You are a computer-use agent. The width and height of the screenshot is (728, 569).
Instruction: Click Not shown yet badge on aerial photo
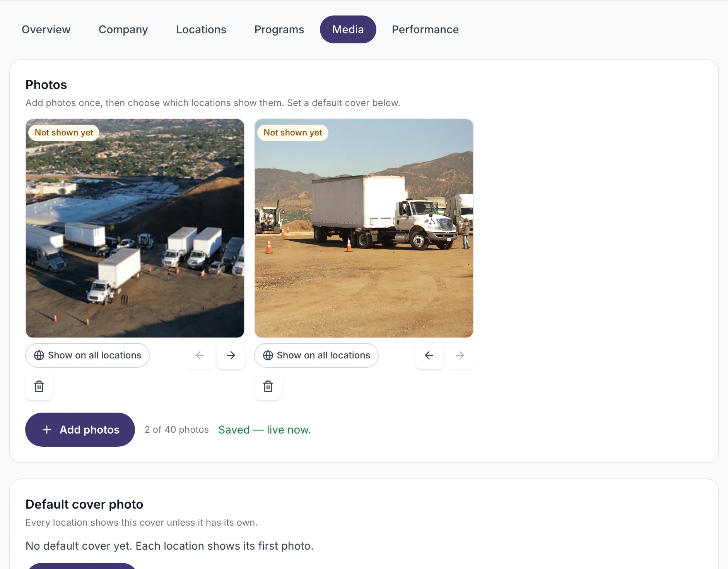pos(64,133)
